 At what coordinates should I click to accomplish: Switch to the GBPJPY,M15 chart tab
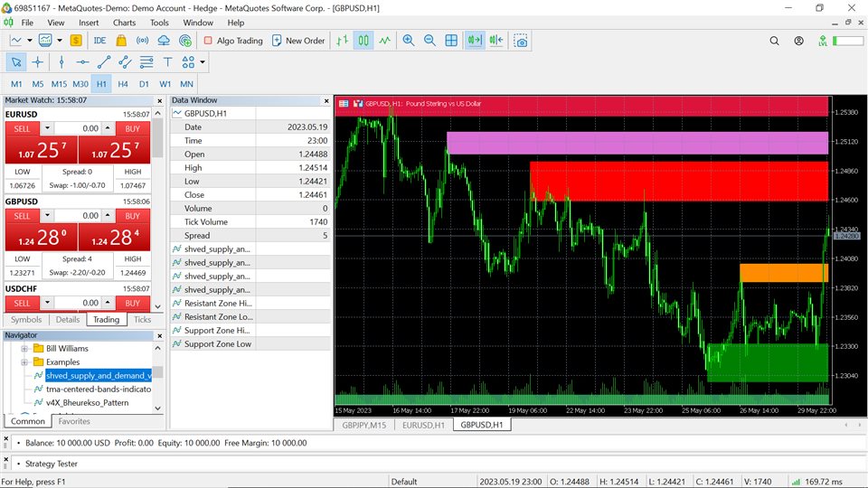click(363, 425)
